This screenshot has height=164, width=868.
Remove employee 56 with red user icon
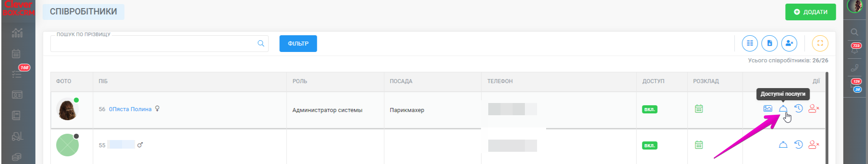pyautogui.click(x=814, y=108)
